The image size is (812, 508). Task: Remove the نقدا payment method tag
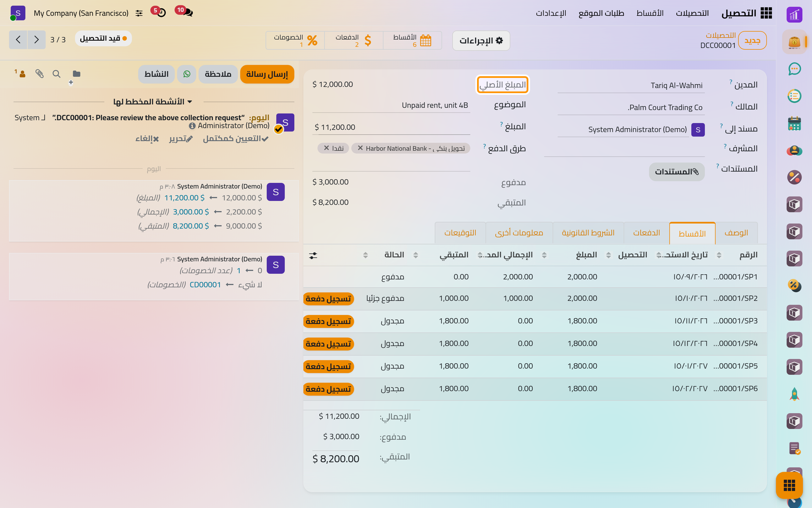point(326,148)
